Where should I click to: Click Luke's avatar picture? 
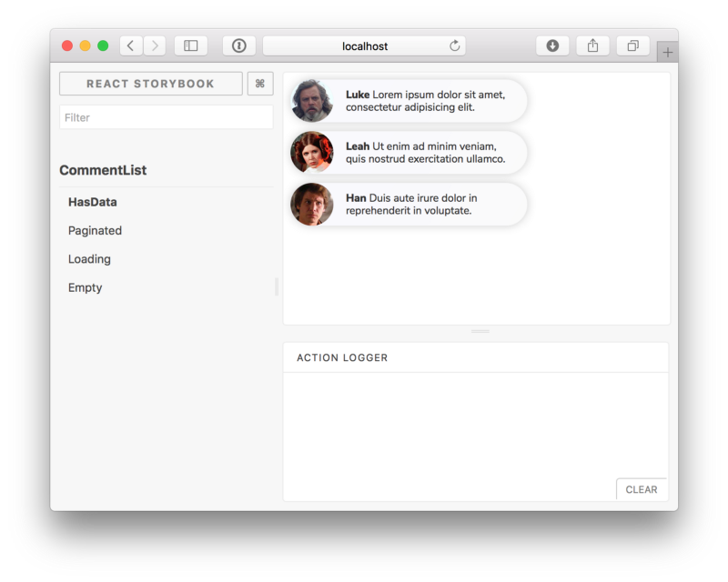point(311,101)
